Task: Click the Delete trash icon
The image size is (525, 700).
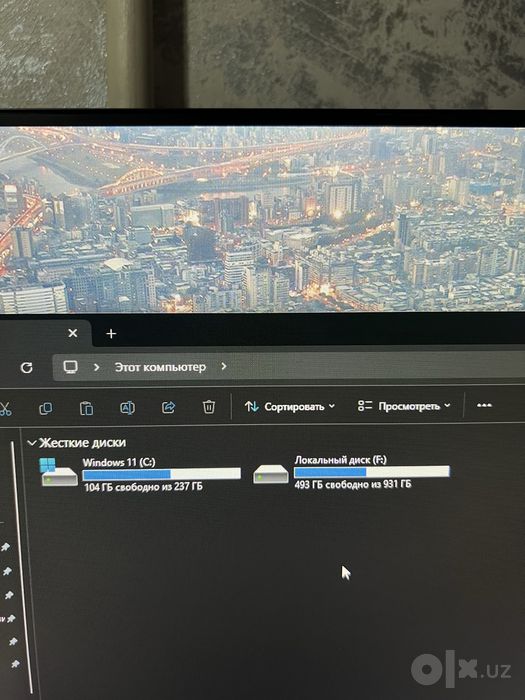Action: 209,407
